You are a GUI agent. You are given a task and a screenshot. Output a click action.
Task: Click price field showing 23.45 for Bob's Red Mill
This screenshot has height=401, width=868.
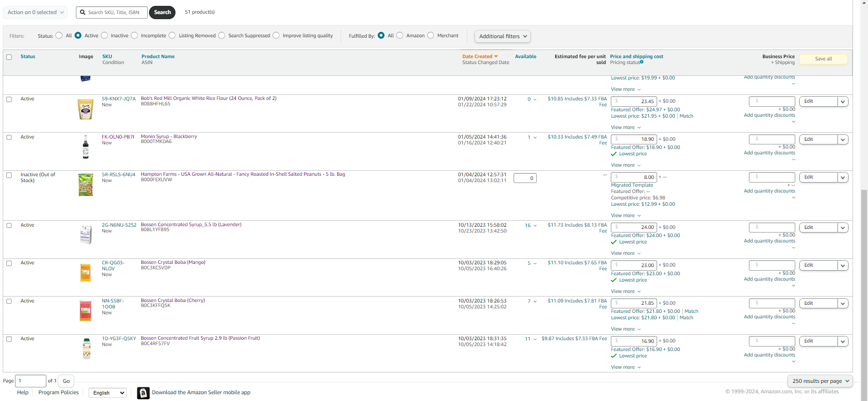coord(634,101)
